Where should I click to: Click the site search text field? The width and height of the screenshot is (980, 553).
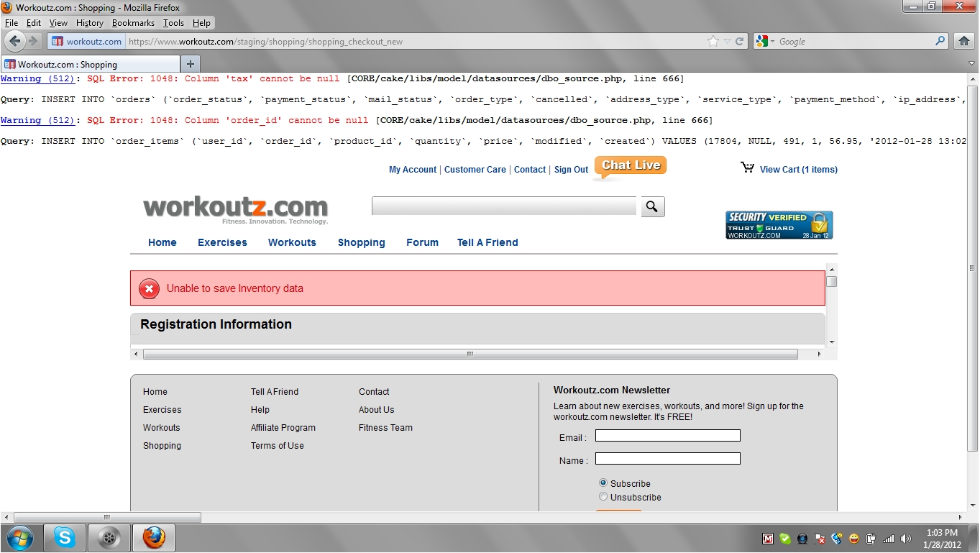[x=504, y=206]
